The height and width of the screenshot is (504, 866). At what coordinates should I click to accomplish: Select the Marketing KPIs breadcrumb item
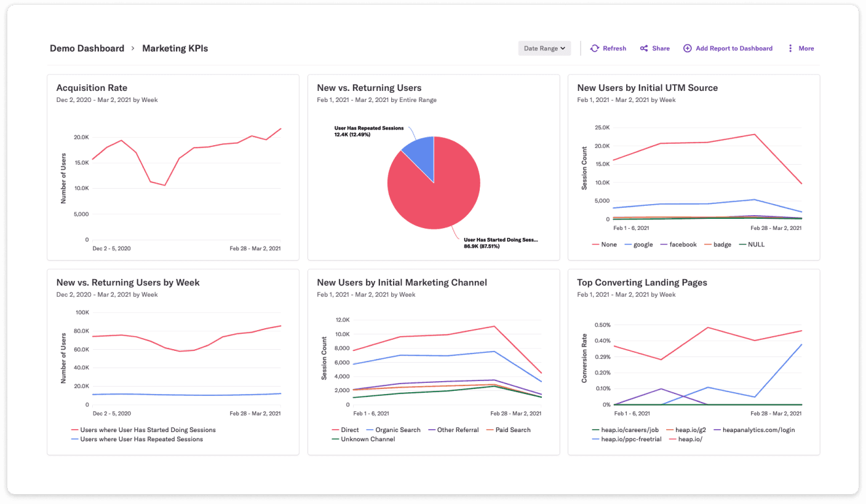coord(175,48)
